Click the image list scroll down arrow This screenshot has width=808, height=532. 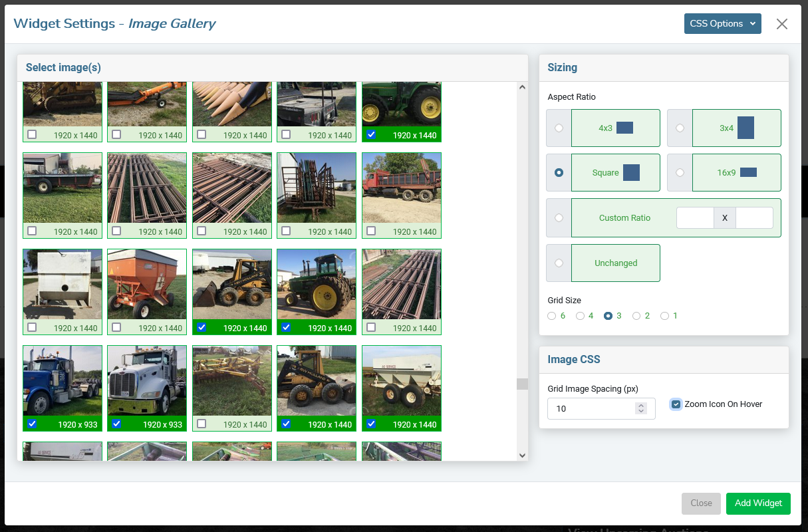tap(522, 456)
